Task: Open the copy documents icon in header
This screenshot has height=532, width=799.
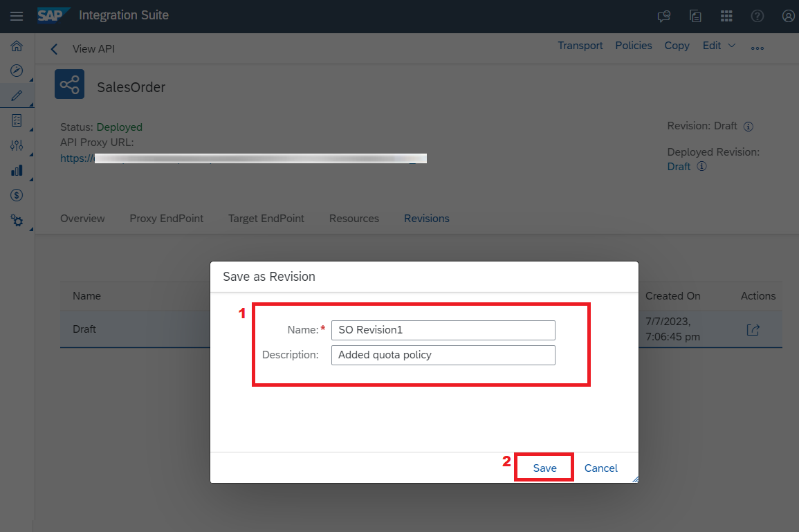Action: pos(695,17)
